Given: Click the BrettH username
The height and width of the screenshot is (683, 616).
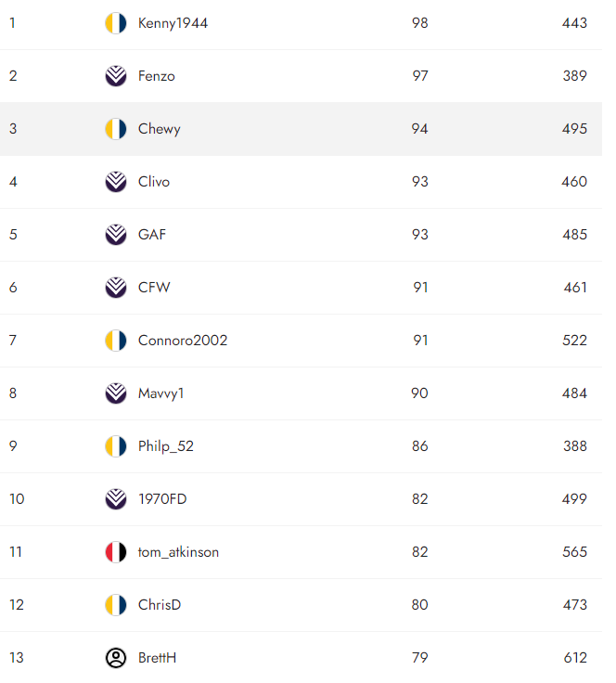Looking at the screenshot, I should pyautogui.click(x=157, y=658).
